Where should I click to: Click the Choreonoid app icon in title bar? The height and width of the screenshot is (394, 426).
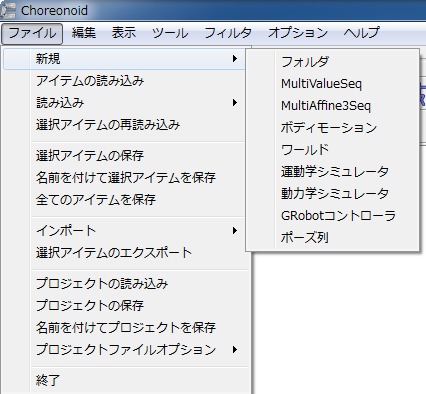pos(8,10)
